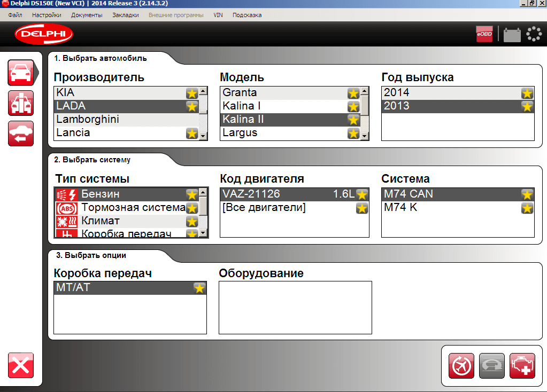This screenshot has width=547, height=392.
Task: Toggle favorite star for M74 K
Action: 527,208
